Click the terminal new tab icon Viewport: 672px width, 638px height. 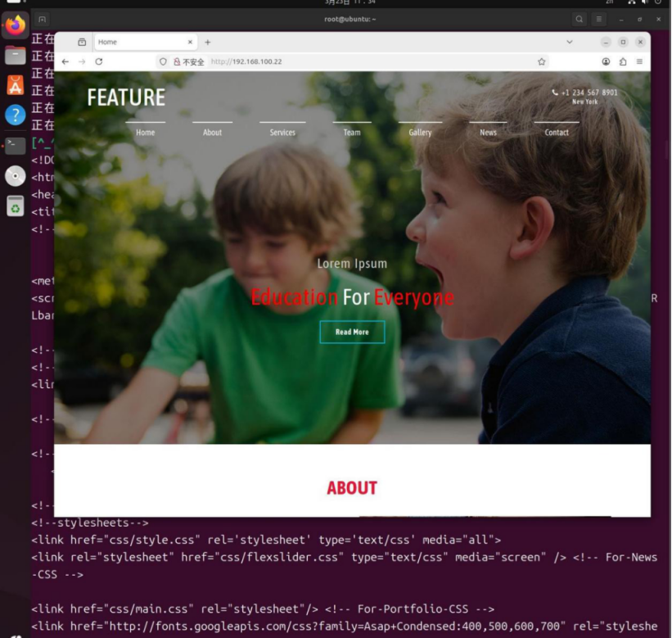(x=42, y=20)
